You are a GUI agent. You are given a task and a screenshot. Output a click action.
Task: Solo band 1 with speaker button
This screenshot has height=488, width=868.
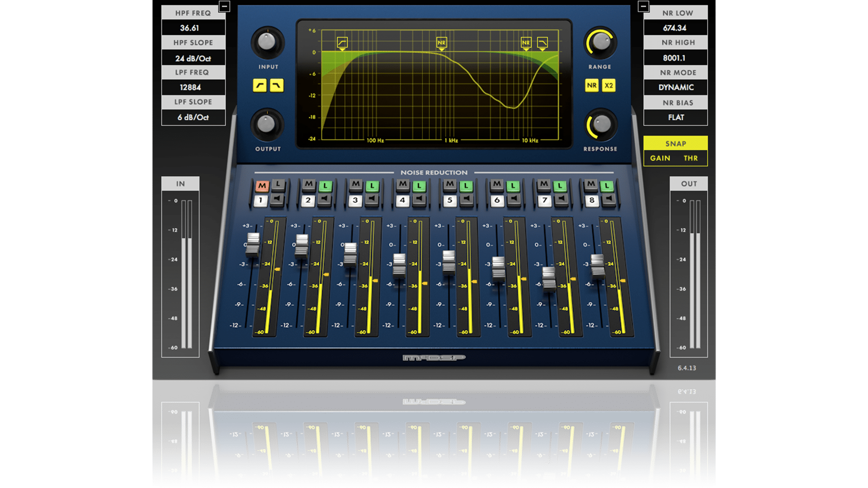coord(278,199)
